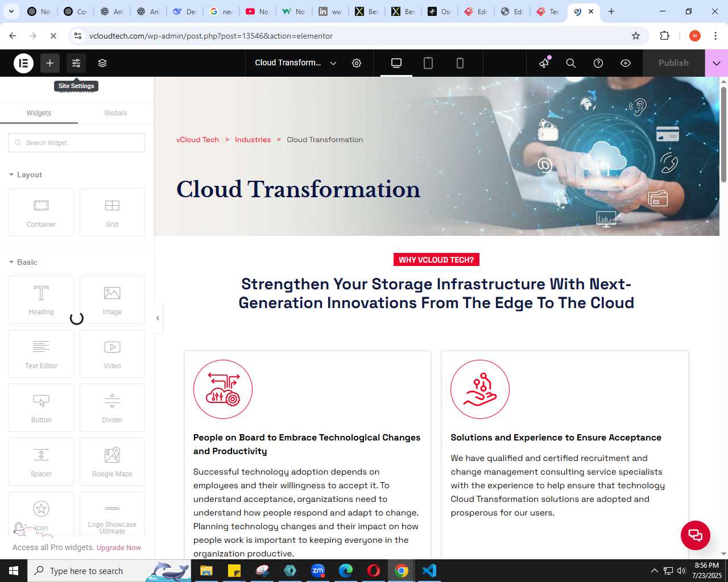Screen dimensions: 728x582
Task: Show hidden system tray icons
Action: coord(654,571)
